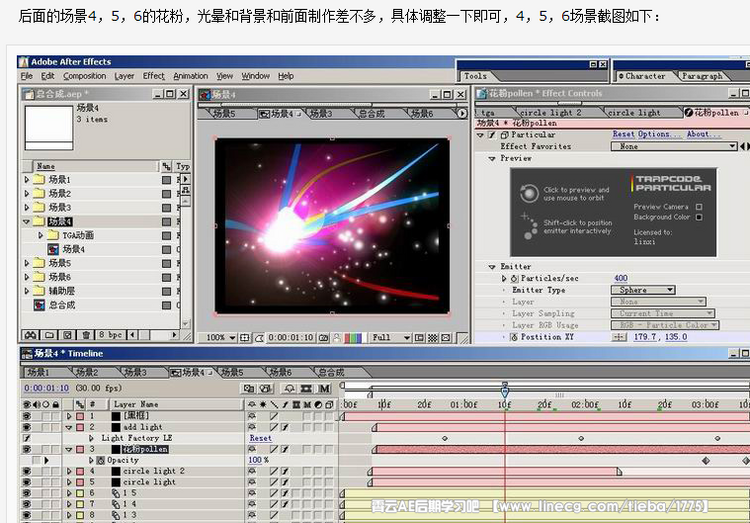Toggle transparency grid checkerboard icon
750x523 pixels.
(432, 338)
